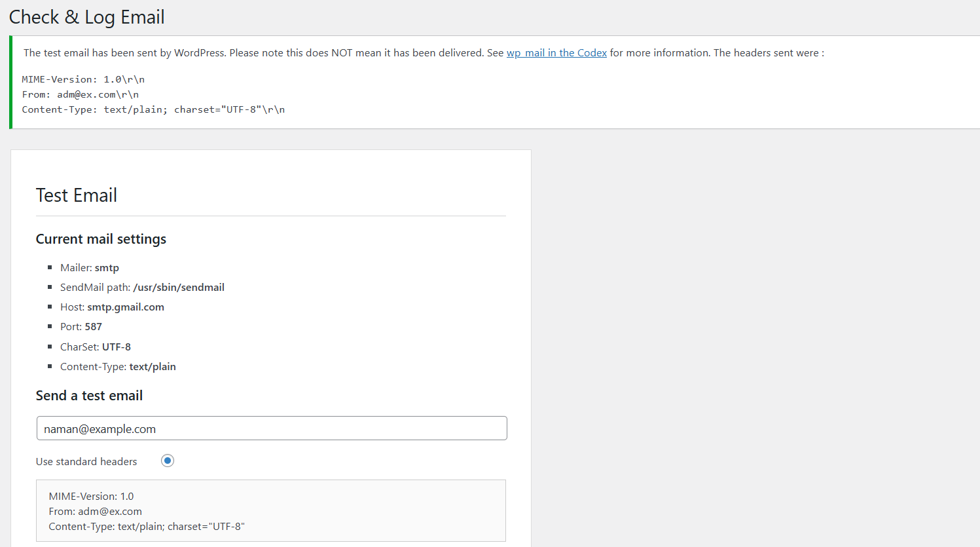Click the Send a test email heading

(89, 396)
